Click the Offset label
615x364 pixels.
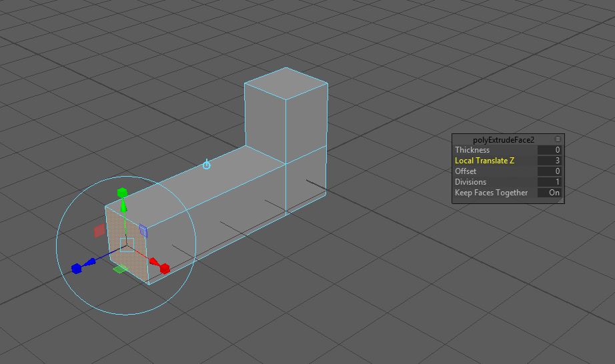pos(466,171)
